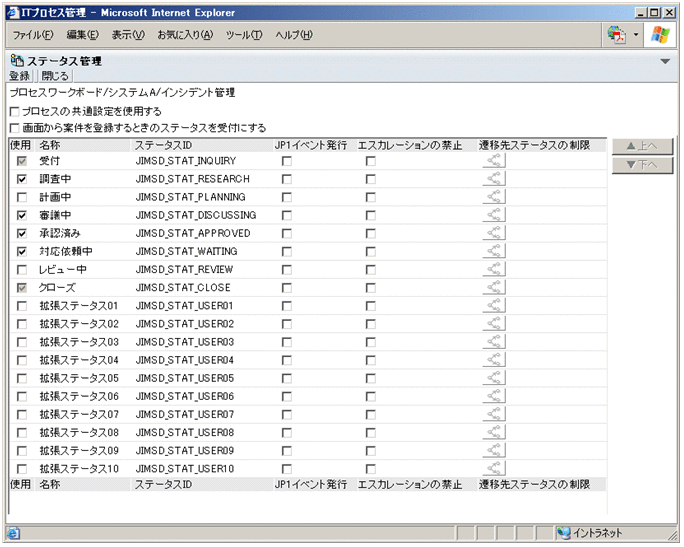
Task: Click transition restriction icon for 受付 row
Action: click(x=494, y=161)
